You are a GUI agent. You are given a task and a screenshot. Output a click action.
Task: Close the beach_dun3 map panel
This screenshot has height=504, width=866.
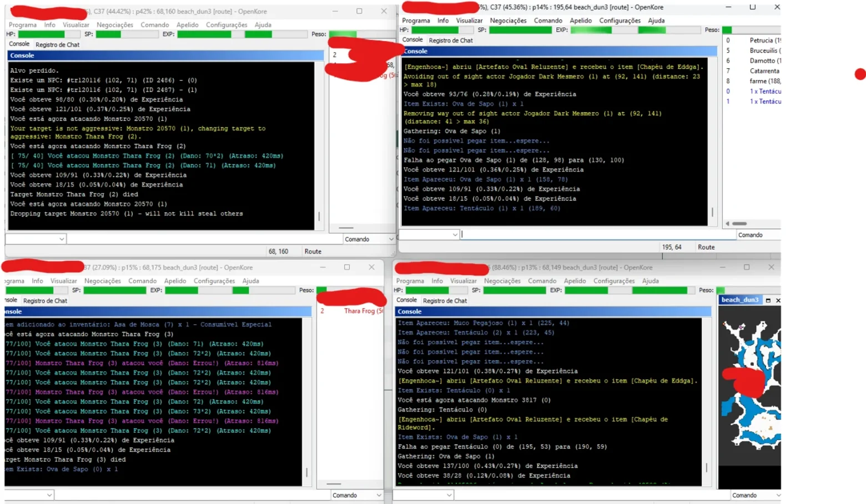(778, 300)
